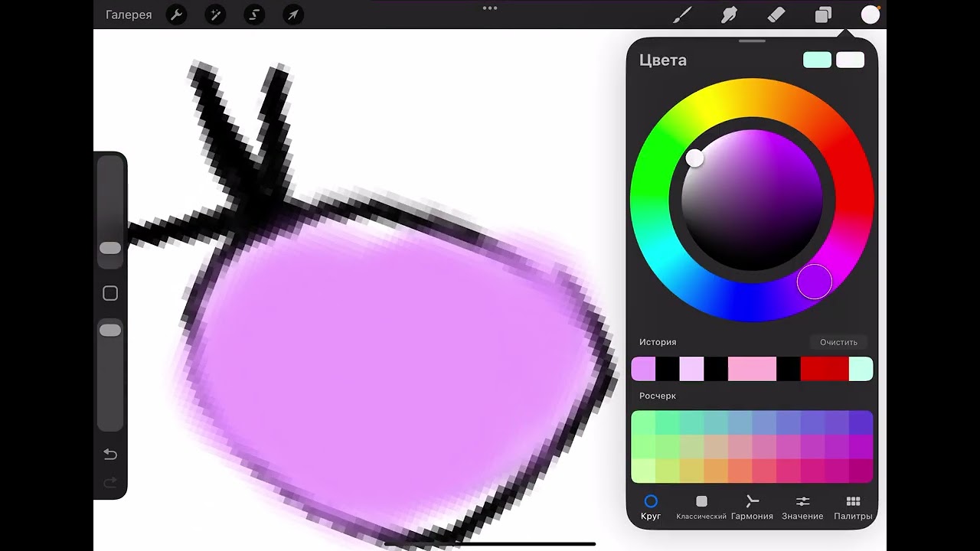Viewport: 980px width, 551px height.
Task: Select the secondary white color swatch
Action: point(851,60)
